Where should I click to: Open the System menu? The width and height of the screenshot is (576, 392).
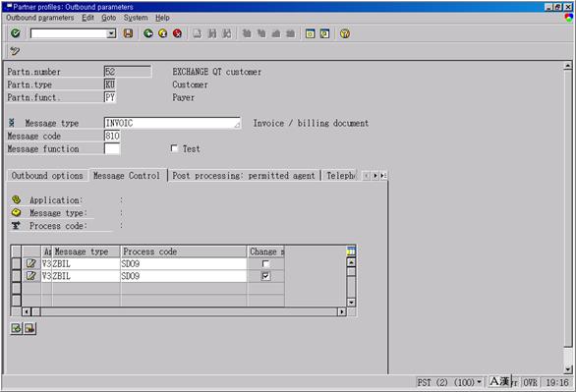pos(136,18)
